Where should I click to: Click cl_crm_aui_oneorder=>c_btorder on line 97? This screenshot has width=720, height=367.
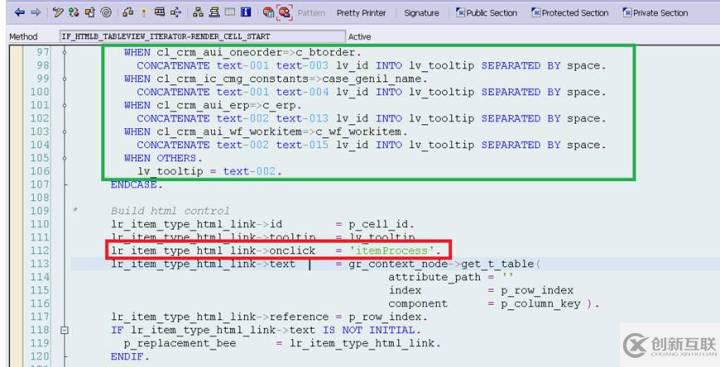tap(256, 52)
